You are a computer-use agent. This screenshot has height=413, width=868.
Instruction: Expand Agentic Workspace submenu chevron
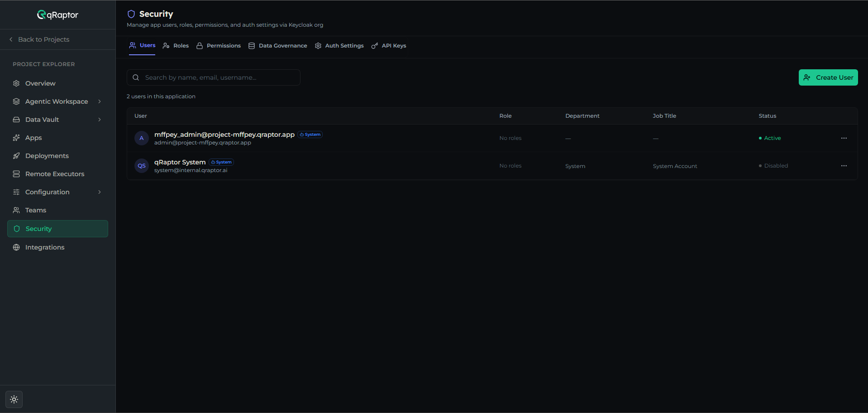pos(100,101)
